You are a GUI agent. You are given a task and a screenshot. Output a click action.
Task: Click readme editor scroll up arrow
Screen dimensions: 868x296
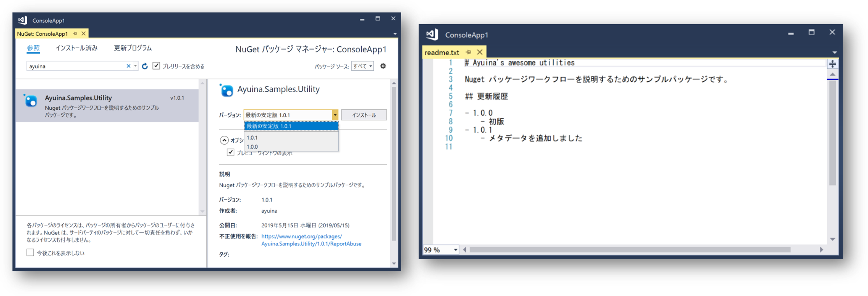pyautogui.click(x=833, y=74)
